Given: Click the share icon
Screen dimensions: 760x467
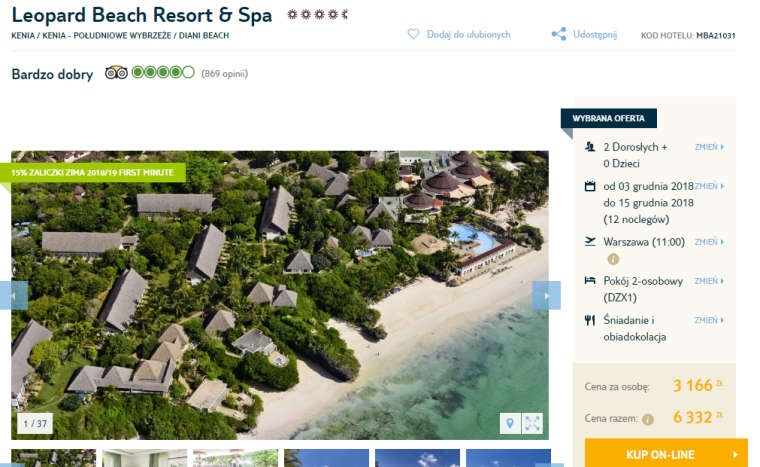Looking at the screenshot, I should pyautogui.click(x=558, y=34).
